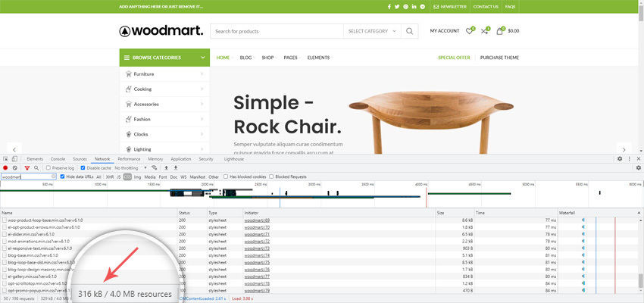Open the Select Category dropdown
This screenshot has width=644, height=303.
click(372, 31)
